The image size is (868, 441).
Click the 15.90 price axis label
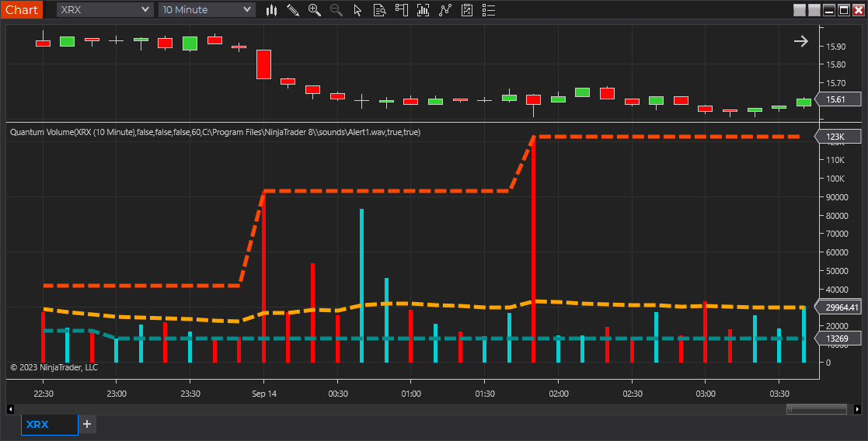click(836, 47)
